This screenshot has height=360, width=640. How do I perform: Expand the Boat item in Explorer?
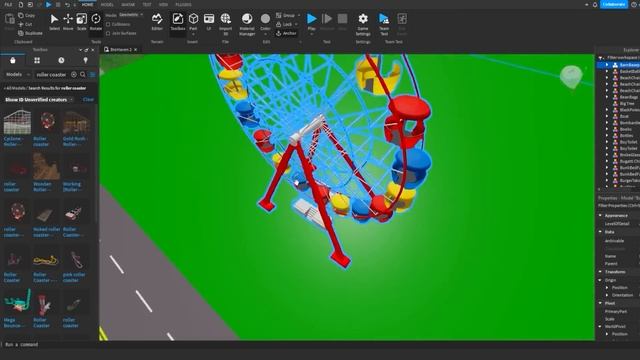pos(607,116)
